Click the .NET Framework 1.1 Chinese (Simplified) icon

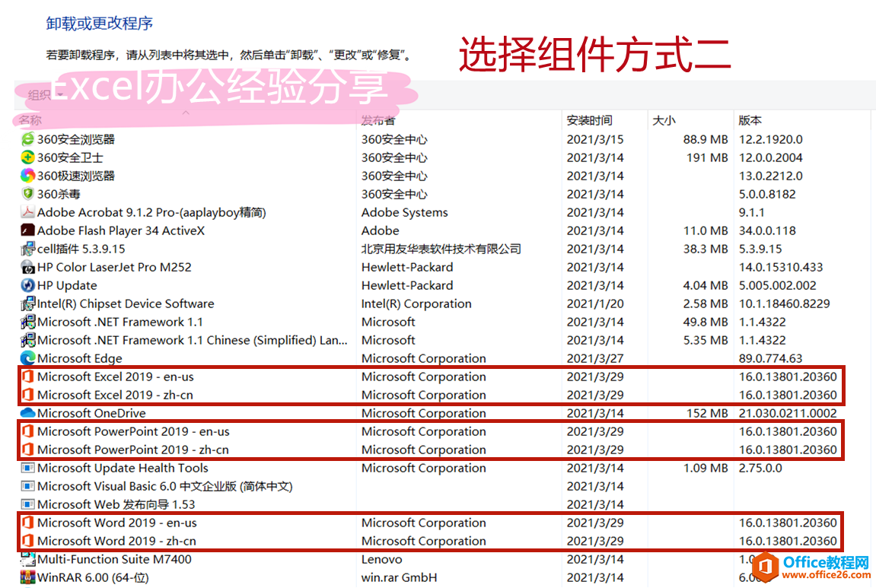coord(27,340)
